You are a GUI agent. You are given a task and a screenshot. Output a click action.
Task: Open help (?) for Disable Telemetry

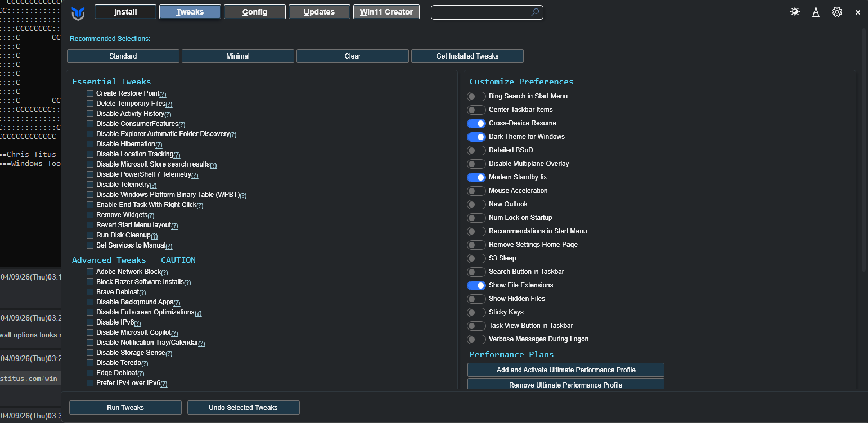point(153,185)
